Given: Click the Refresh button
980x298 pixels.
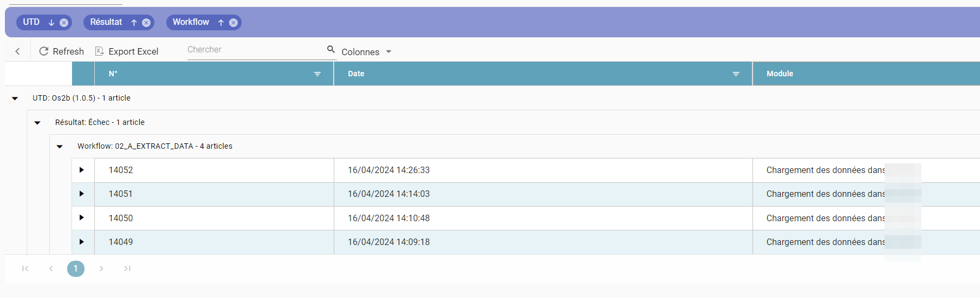Looking at the screenshot, I should pyautogui.click(x=62, y=51).
